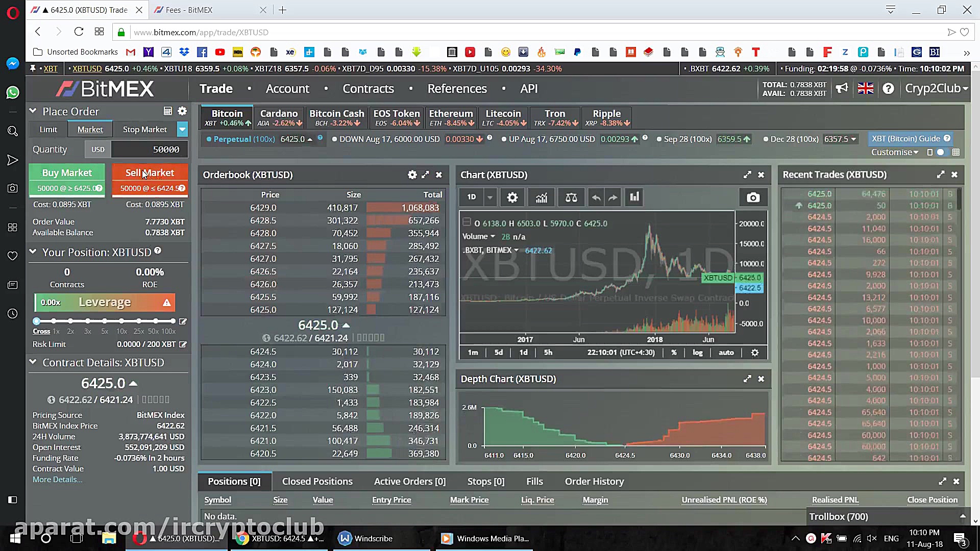Open Customise dropdown
Screen dimensions: 980x551
point(894,152)
